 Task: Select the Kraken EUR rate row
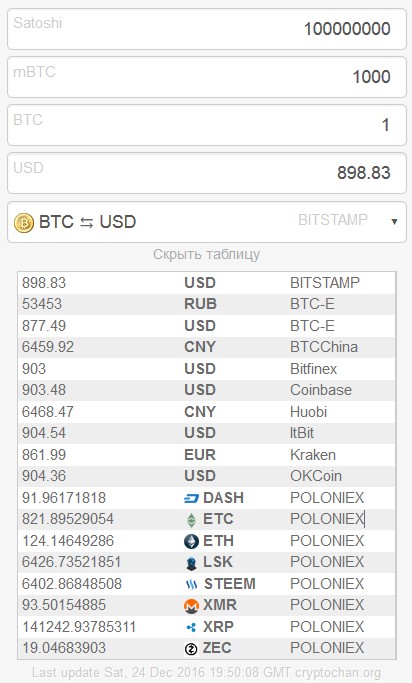[206, 455]
